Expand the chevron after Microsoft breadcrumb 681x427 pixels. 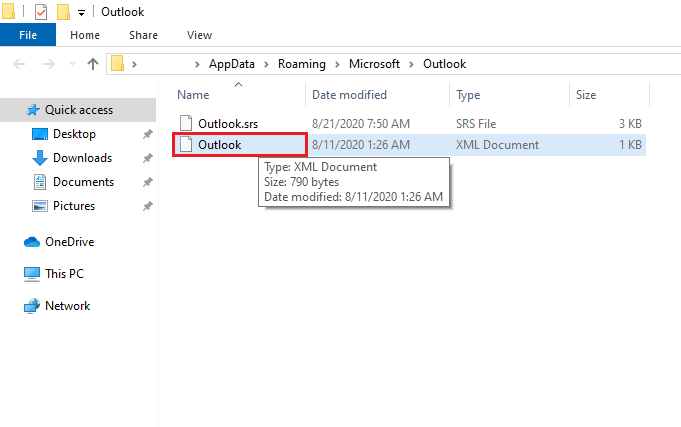point(411,64)
